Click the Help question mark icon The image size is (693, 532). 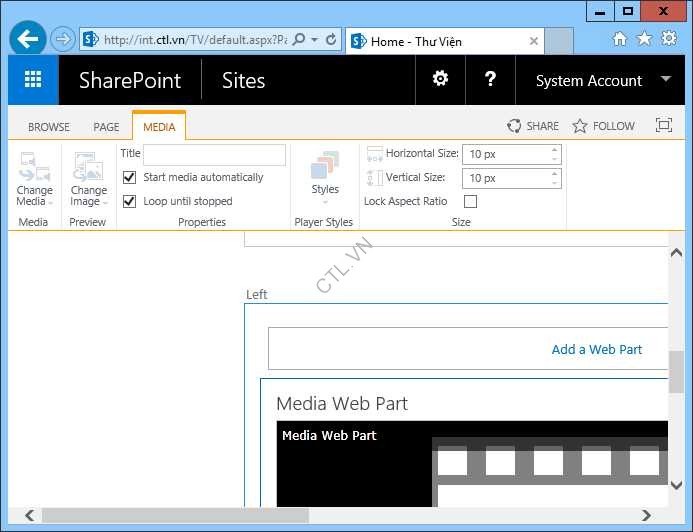490,79
